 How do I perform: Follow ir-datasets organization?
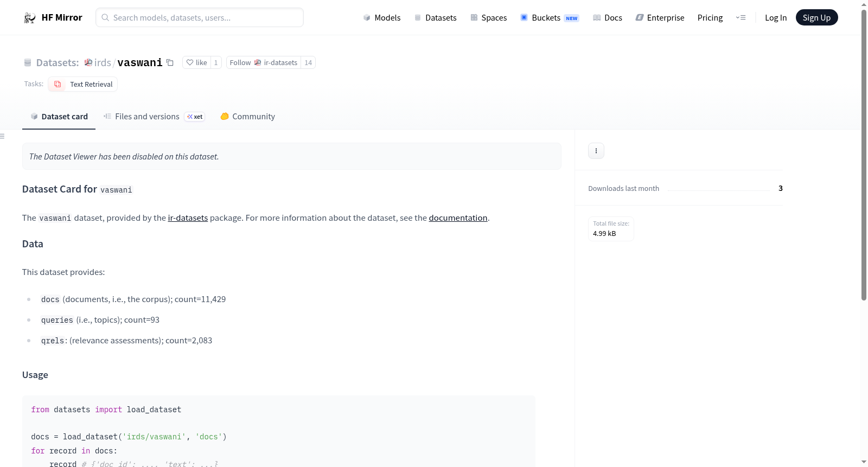pyautogui.click(x=264, y=62)
